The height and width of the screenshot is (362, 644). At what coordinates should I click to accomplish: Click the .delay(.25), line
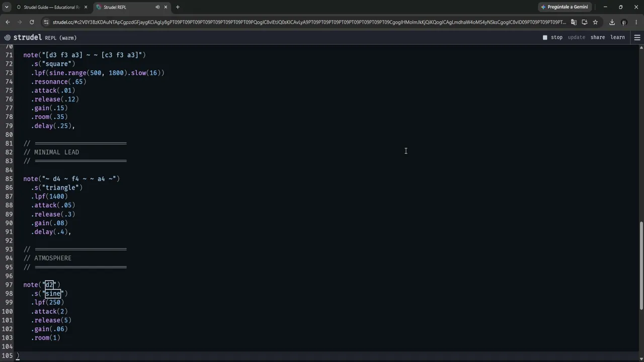click(x=53, y=126)
